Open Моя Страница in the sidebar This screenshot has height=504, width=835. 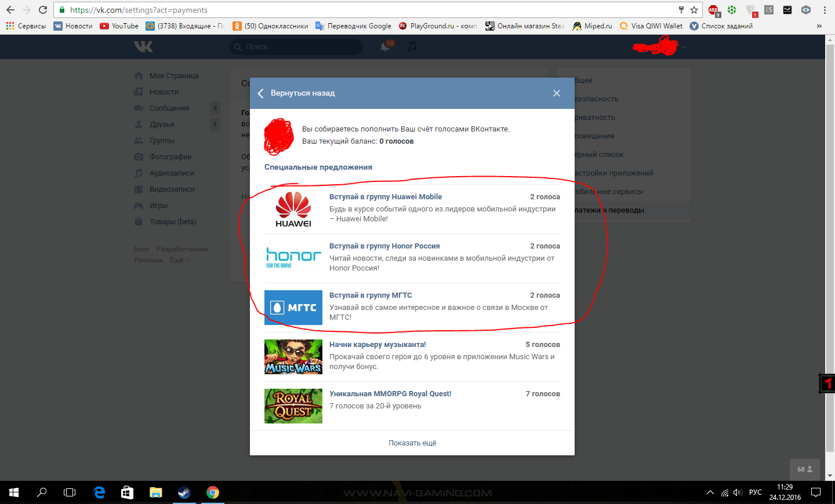174,76
